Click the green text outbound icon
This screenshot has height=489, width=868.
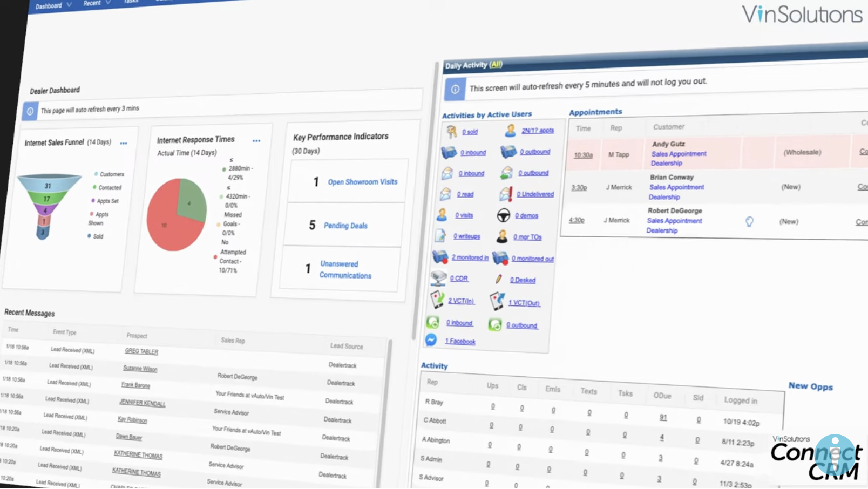coord(495,324)
